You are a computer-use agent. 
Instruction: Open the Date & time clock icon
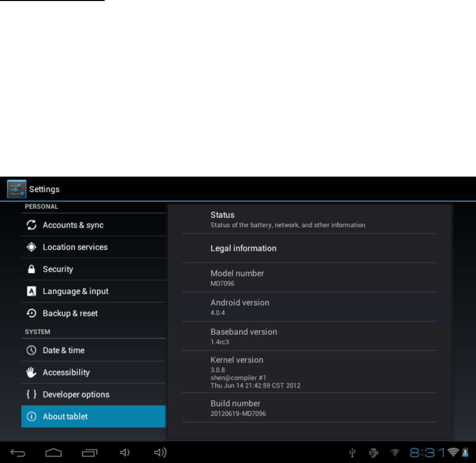[x=32, y=350]
